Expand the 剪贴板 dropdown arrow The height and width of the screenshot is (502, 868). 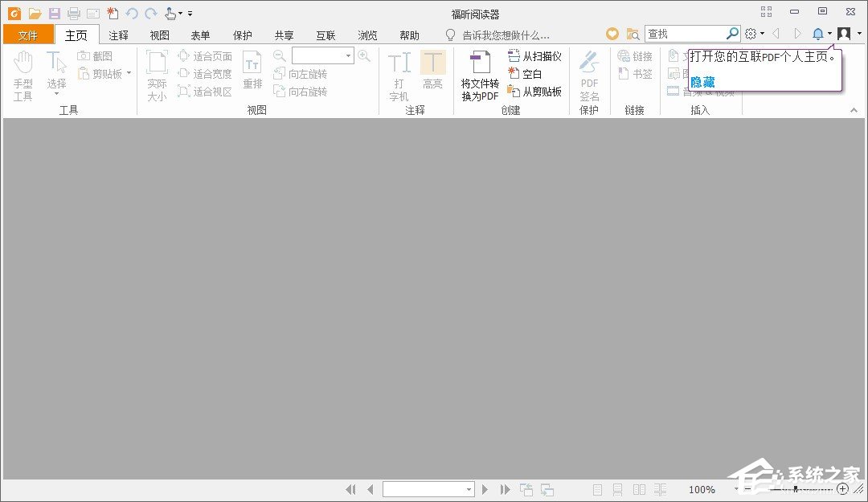[x=130, y=73]
